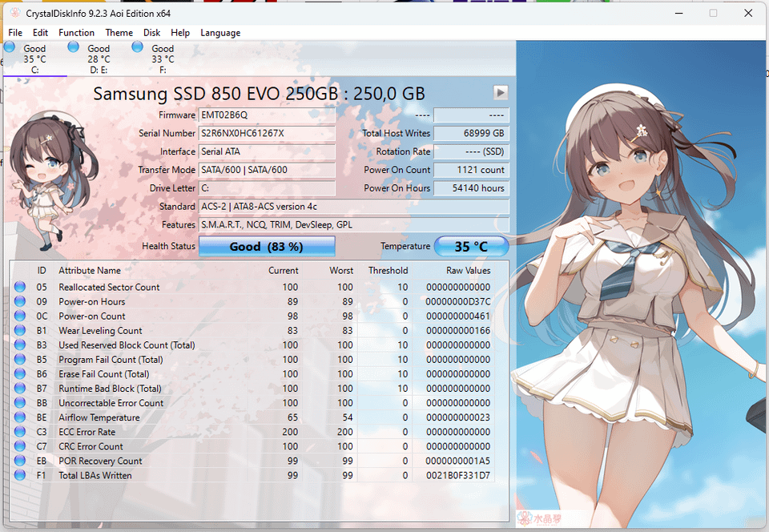Click raw value 0000000001A5
This screenshot has height=532, width=769.
pyautogui.click(x=458, y=461)
